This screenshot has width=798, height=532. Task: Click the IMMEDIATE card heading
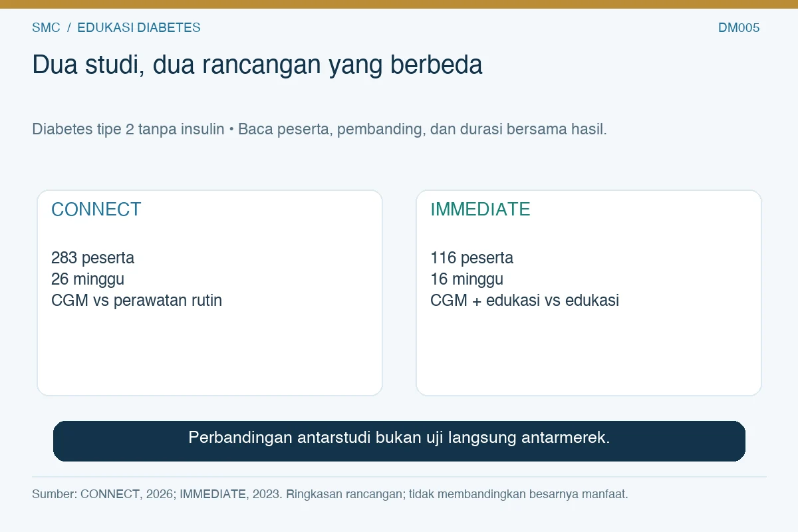pos(480,209)
